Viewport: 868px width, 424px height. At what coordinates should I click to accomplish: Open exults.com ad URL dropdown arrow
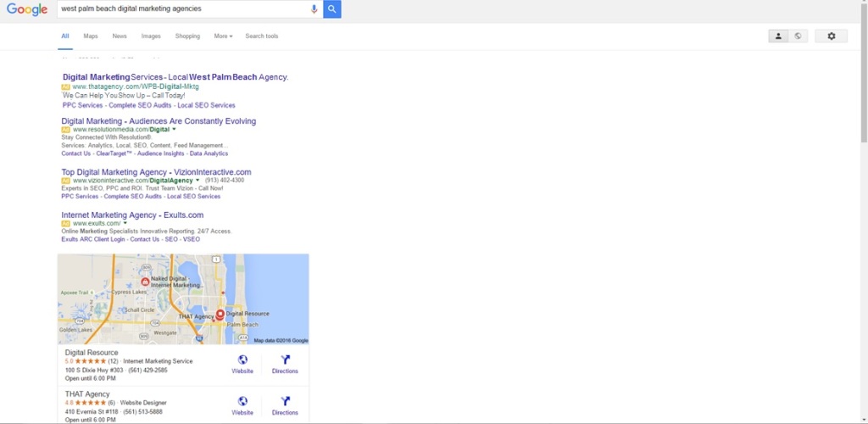tap(125, 223)
